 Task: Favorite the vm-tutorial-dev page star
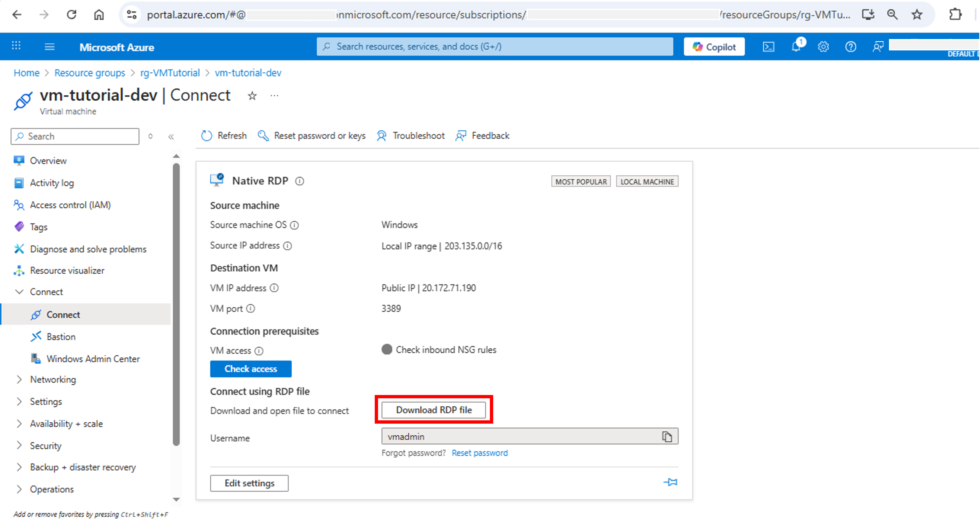point(252,96)
